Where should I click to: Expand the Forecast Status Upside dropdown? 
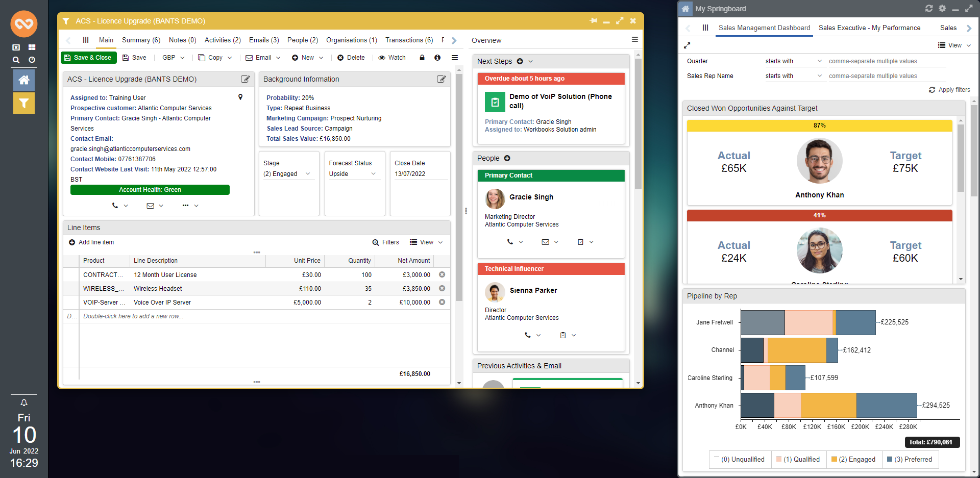click(x=352, y=174)
